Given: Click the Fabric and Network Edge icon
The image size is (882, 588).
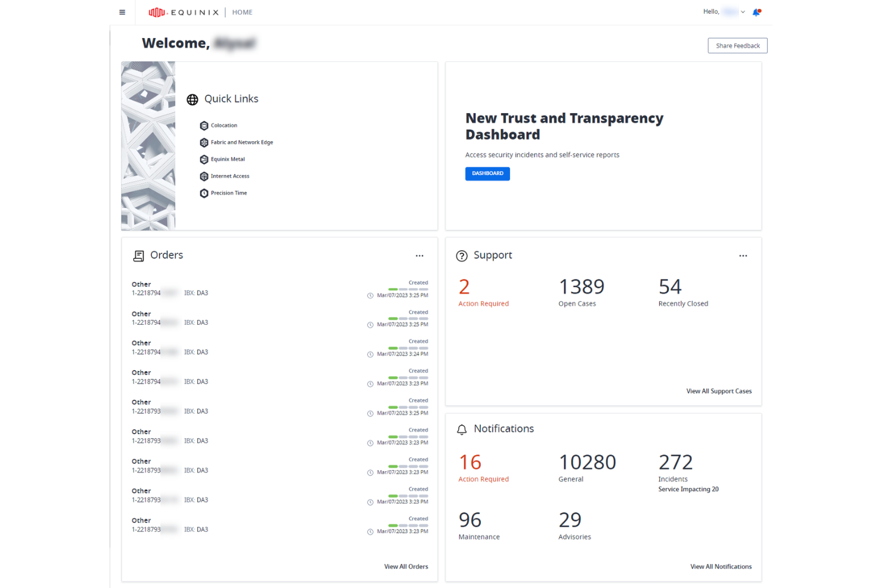Looking at the screenshot, I should point(204,142).
